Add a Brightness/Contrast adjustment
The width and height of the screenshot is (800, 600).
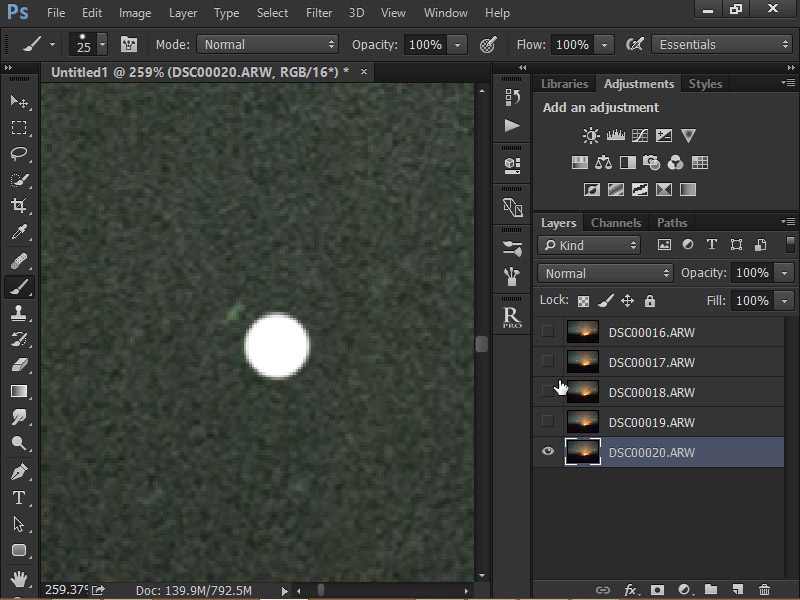(x=591, y=136)
